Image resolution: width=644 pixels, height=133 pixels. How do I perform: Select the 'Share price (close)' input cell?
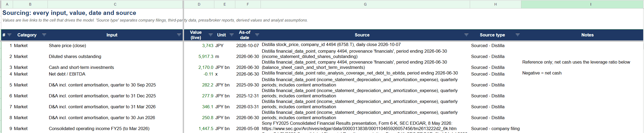pos(115,46)
